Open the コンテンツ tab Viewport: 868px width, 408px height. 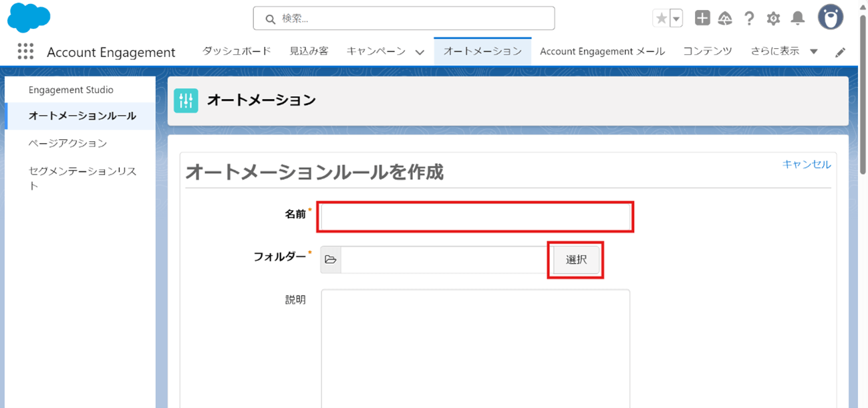pos(708,52)
